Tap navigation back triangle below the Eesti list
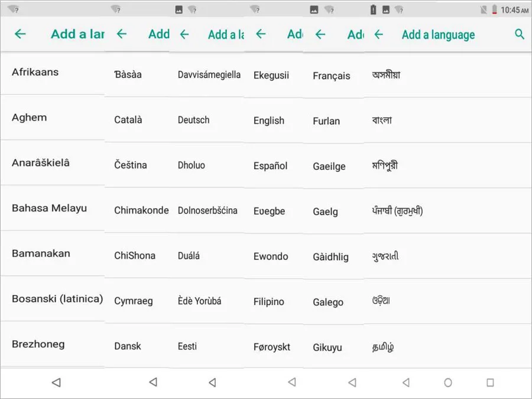Image resolution: width=532 pixels, height=399 pixels. [212, 382]
